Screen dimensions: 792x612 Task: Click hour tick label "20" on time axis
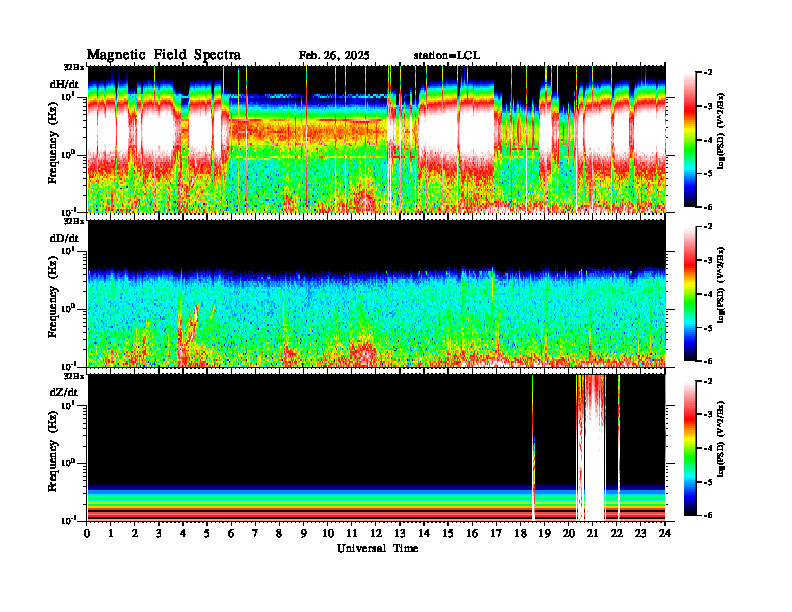(x=569, y=533)
